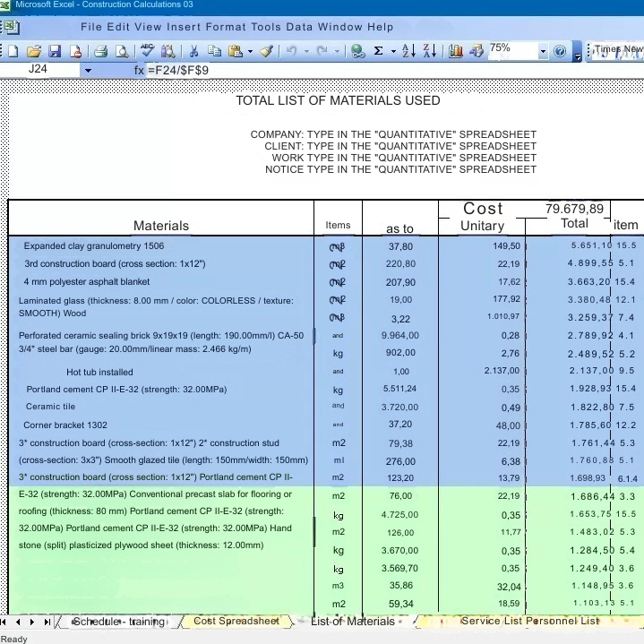Click the AutoSum sigma icon
The height and width of the screenshot is (644, 644).
(379, 51)
